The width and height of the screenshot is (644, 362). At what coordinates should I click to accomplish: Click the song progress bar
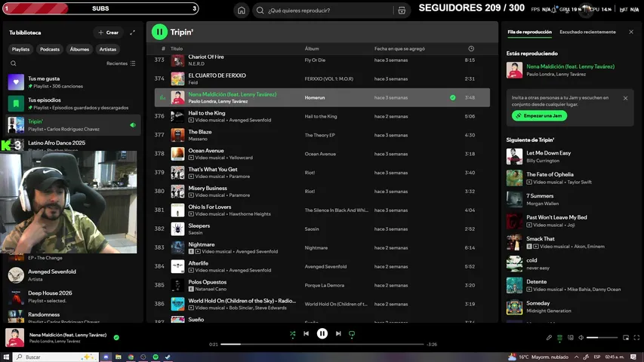click(322, 345)
